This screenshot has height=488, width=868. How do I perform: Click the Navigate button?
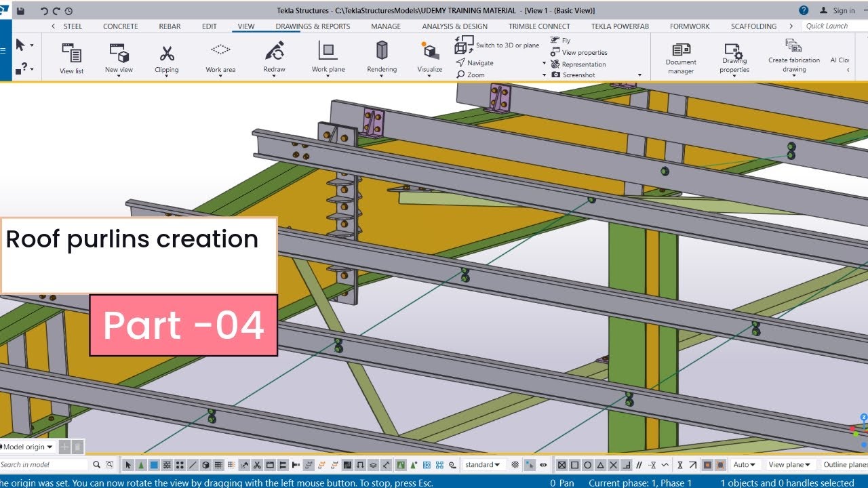(475, 62)
